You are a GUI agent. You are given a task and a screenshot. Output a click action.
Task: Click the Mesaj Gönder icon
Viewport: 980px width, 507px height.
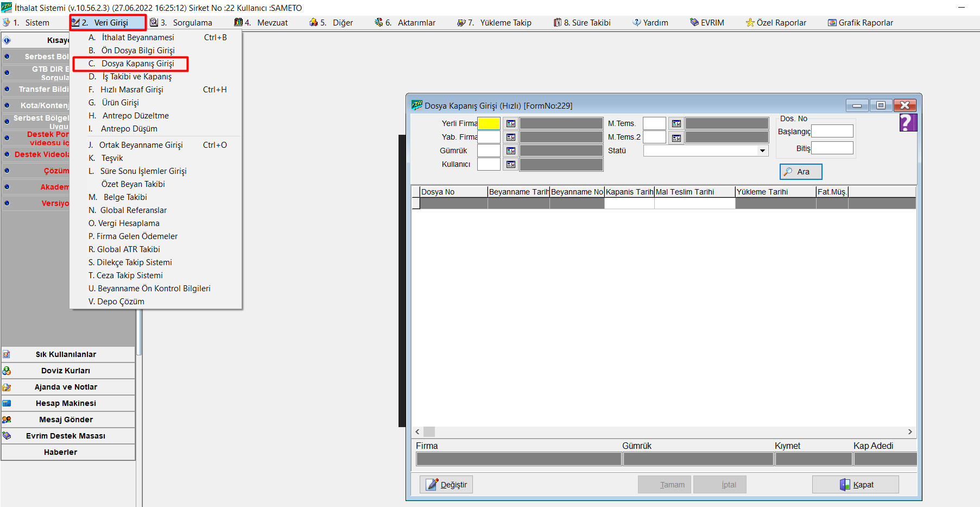[7, 420]
